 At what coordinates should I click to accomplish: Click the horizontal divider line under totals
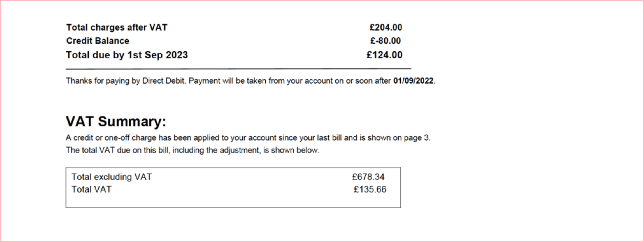pyautogui.click(x=238, y=68)
